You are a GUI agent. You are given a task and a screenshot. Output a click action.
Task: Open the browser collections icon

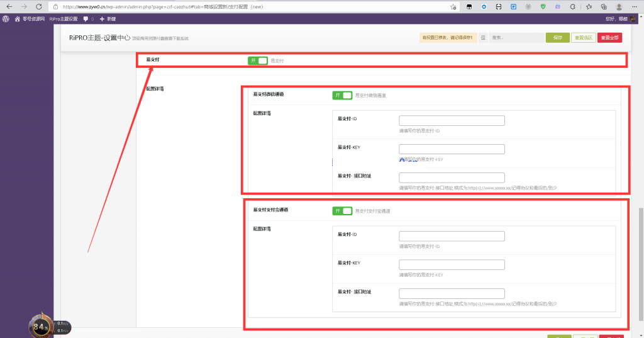point(604,6)
